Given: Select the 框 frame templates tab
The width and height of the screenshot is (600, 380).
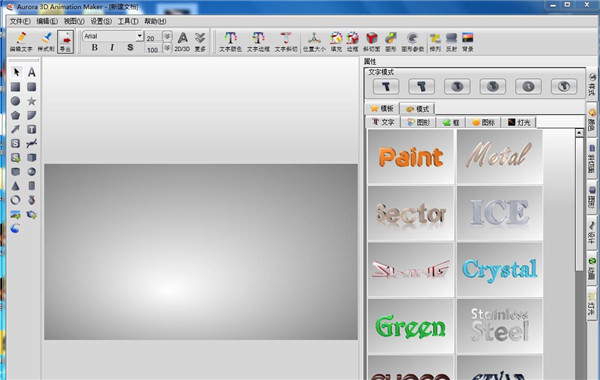Looking at the screenshot, I should 451,122.
